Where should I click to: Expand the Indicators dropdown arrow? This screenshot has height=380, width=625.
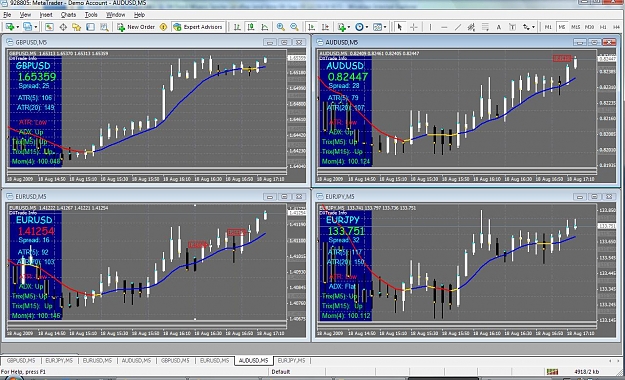tap(349, 27)
